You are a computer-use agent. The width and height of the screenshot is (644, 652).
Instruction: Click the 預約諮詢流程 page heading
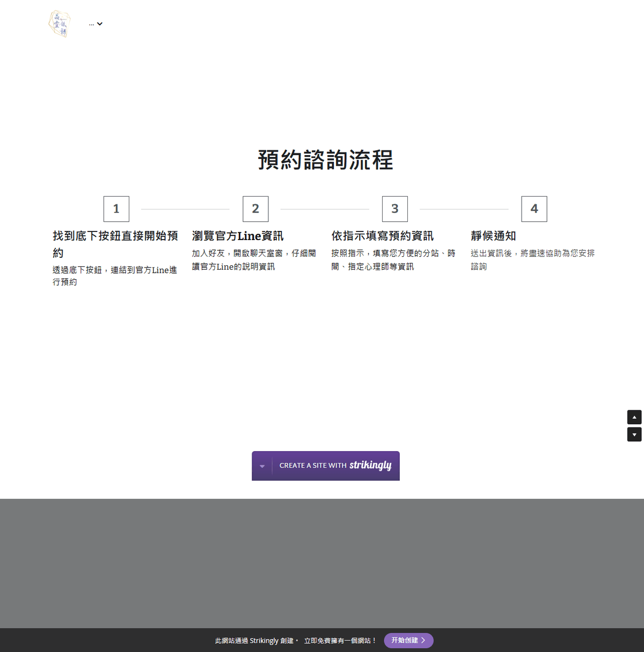coord(325,160)
